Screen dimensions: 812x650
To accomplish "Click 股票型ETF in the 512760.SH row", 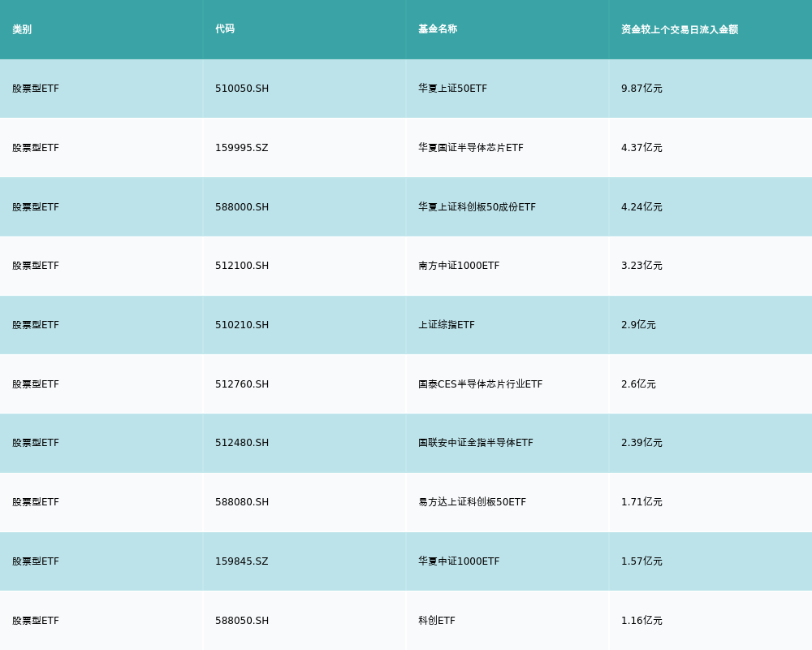I will tap(36, 384).
